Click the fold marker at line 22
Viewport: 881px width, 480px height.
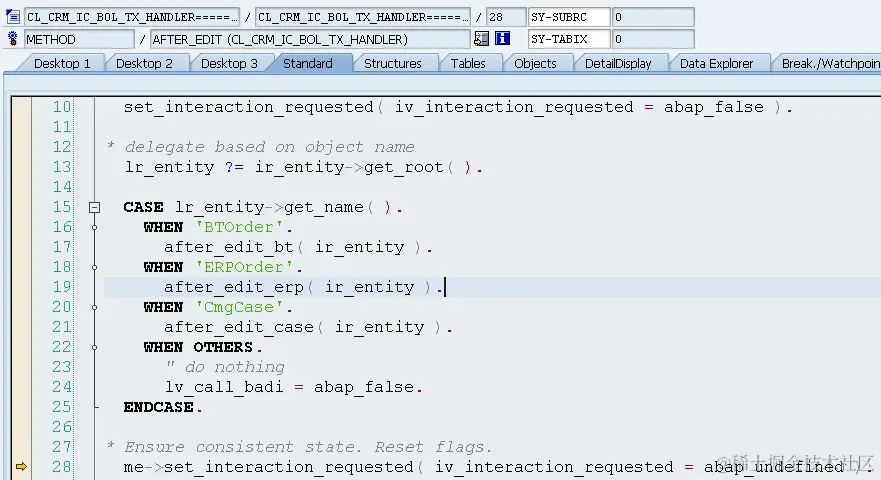94,347
